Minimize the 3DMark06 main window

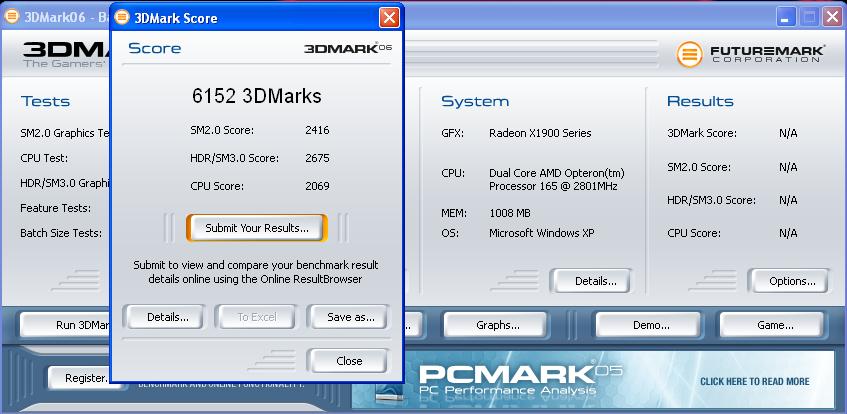click(787, 17)
